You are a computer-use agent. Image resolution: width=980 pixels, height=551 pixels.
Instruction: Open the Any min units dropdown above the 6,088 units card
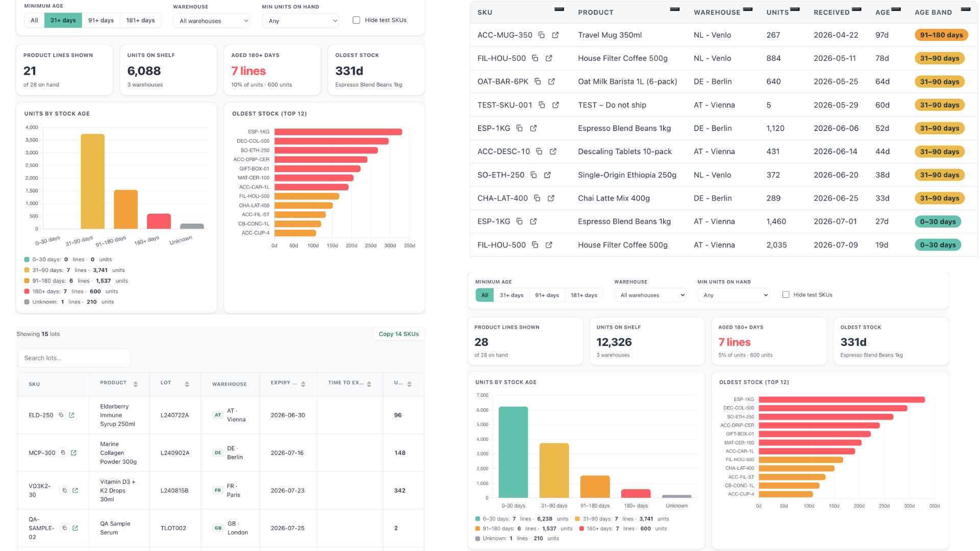pos(301,21)
